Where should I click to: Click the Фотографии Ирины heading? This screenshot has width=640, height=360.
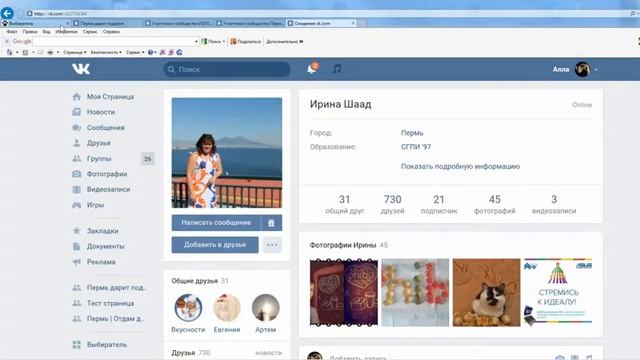point(342,245)
